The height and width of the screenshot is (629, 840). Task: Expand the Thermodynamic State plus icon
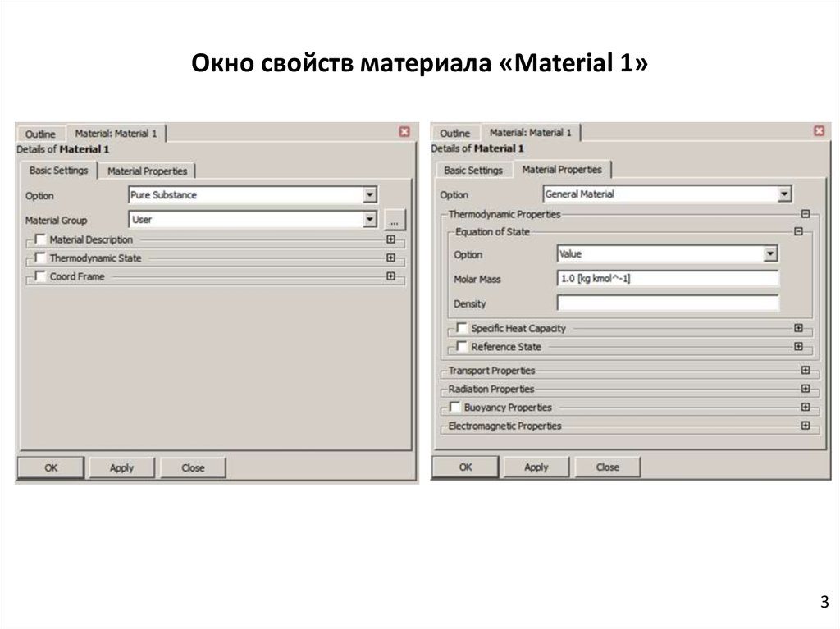click(x=390, y=258)
